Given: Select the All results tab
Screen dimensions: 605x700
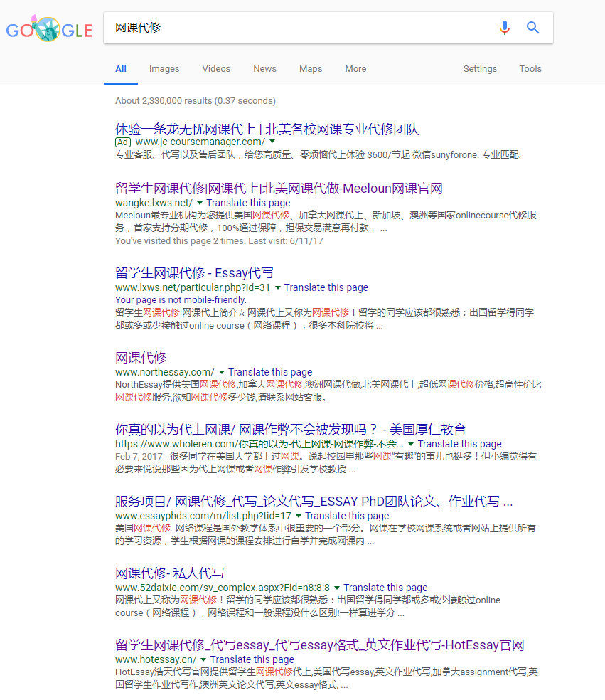Looking at the screenshot, I should tap(121, 69).
